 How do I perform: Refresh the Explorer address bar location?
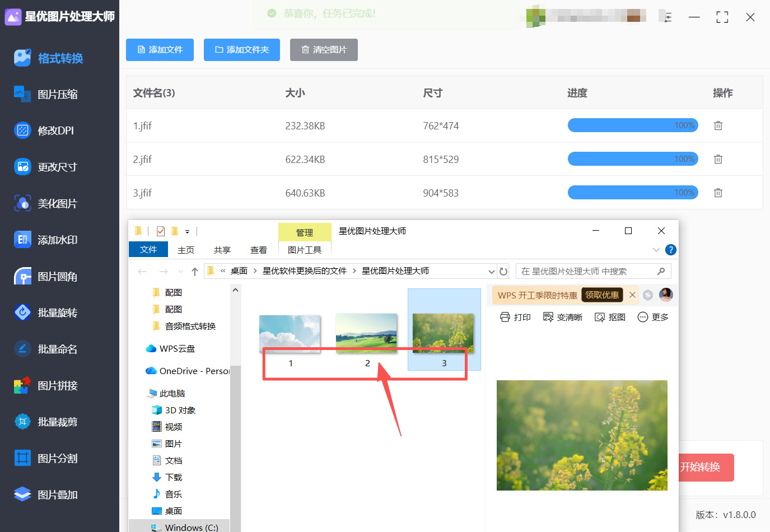click(503, 272)
